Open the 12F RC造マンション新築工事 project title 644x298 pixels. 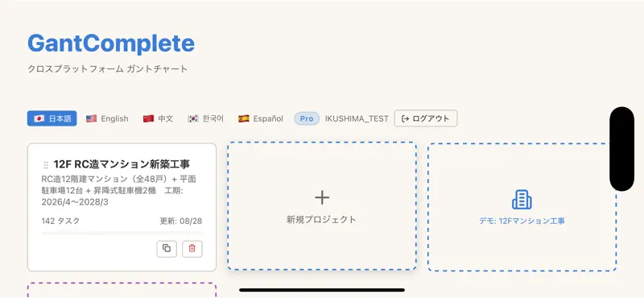tap(122, 164)
